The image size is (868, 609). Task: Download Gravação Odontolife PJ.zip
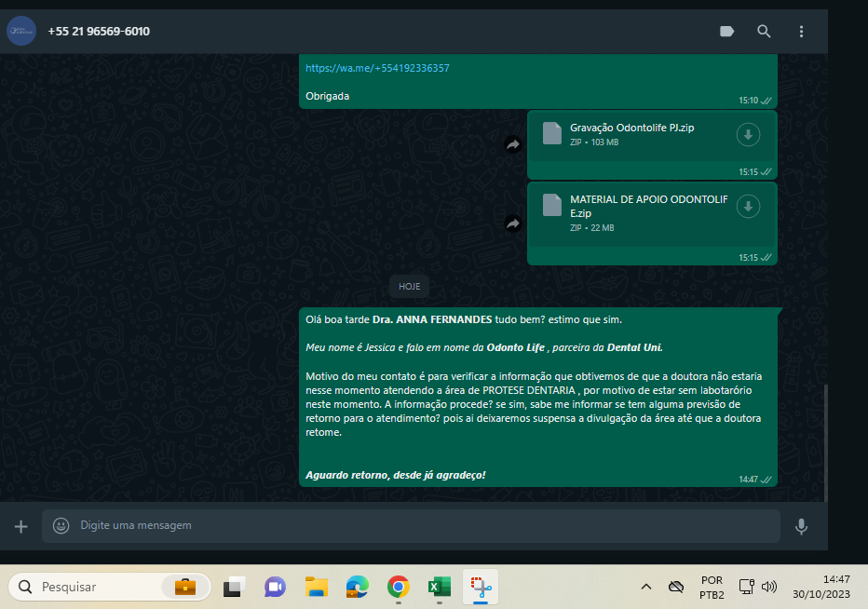tap(748, 134)
